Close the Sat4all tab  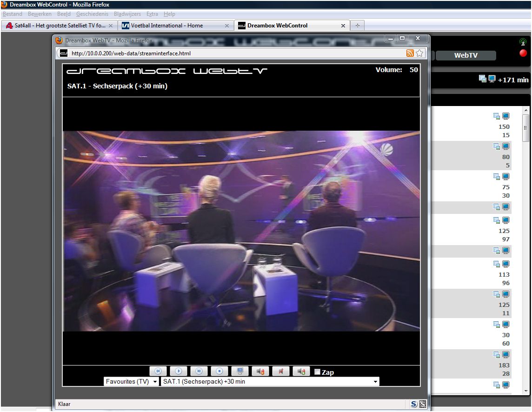111,26
